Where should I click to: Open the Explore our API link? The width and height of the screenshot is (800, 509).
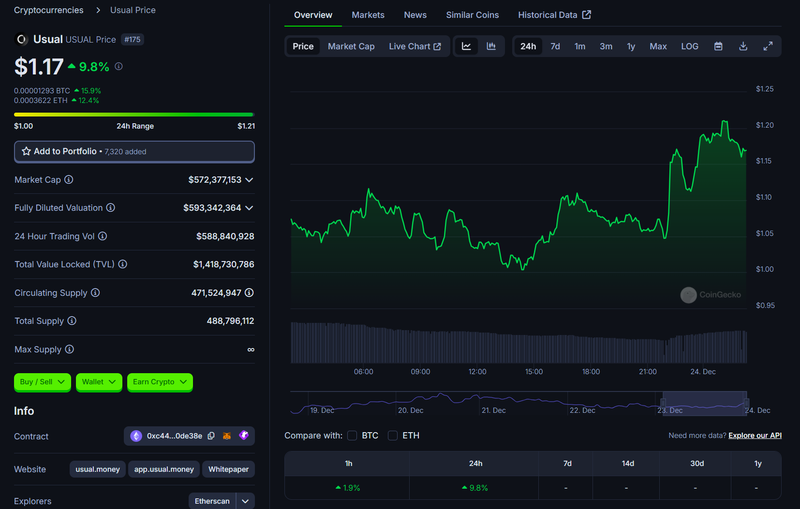click(755, 436)
